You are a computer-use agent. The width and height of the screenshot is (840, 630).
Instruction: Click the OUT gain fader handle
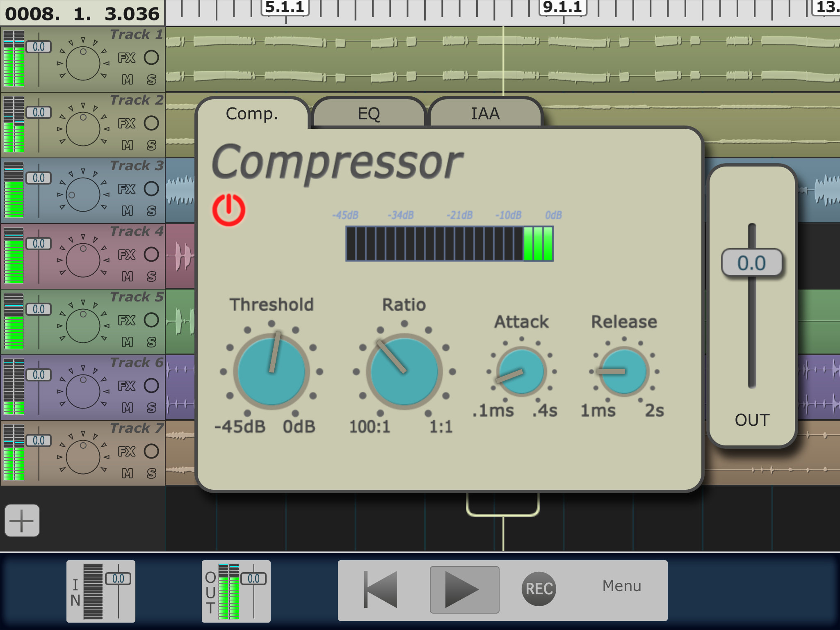[x=752, y=262]
